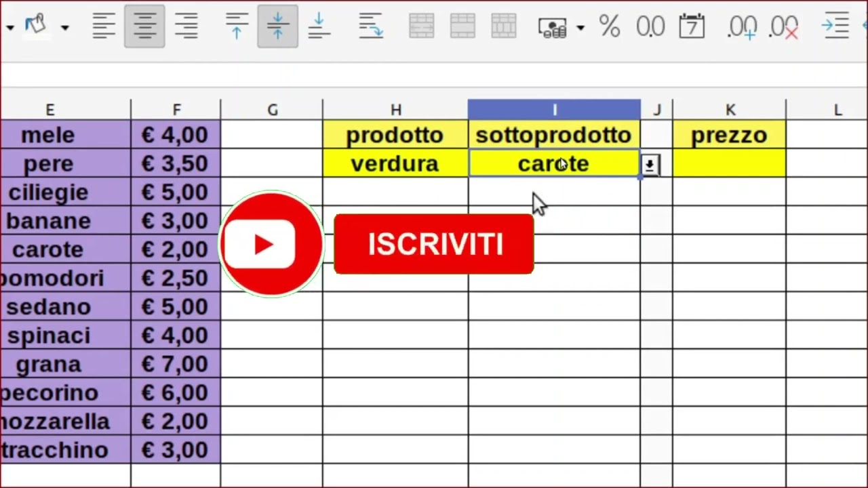Select column H header
868x488 pixels.
click(395, 109)
